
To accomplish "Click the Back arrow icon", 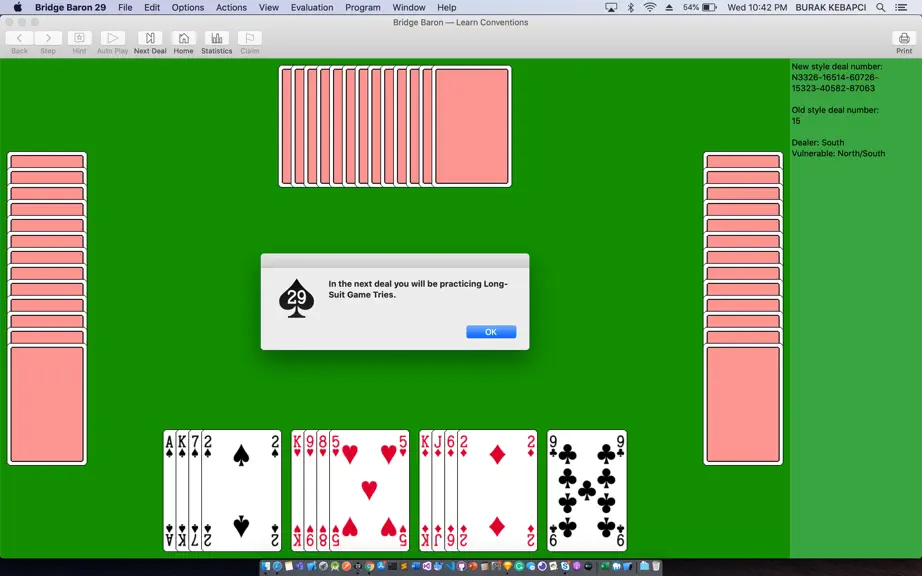I will coord(19,38).
